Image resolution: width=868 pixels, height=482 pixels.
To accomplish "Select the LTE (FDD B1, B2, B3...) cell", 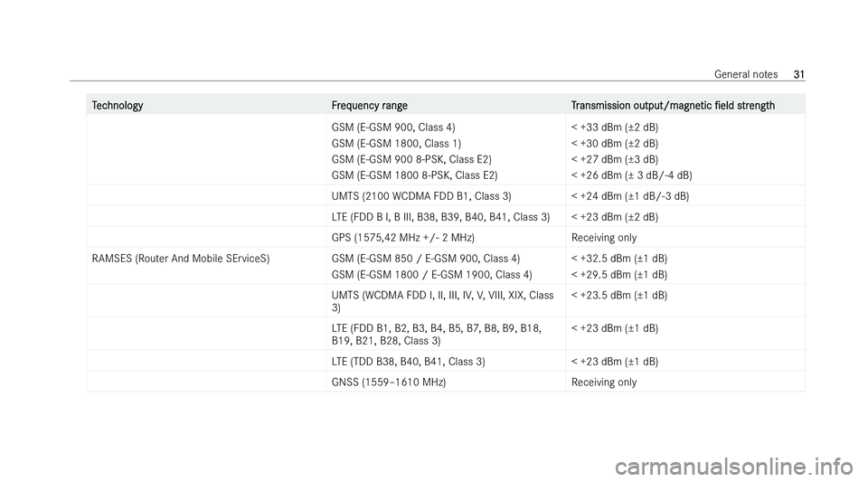I will click(436, 335).
